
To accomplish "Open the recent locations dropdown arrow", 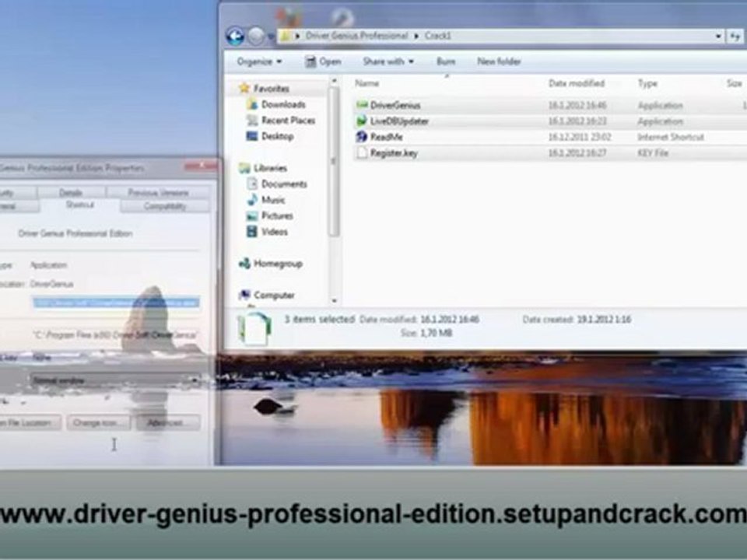I will click(x=271, y=37).
